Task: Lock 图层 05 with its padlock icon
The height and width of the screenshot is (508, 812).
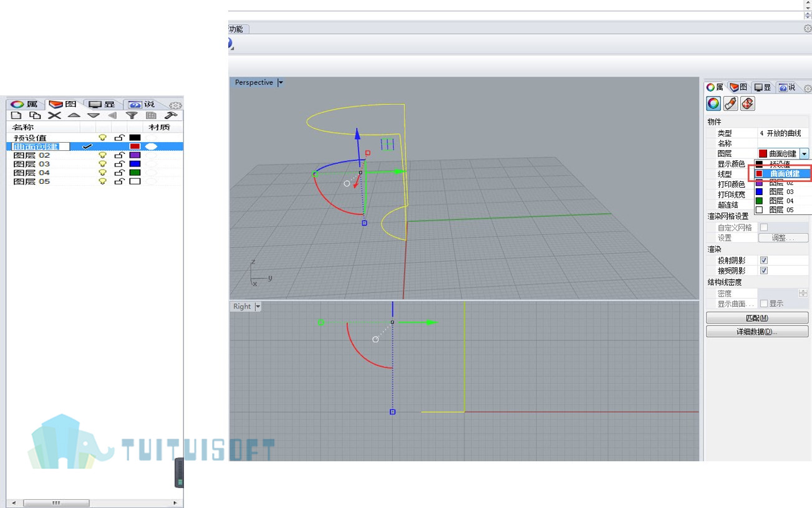Action: [119, 181]
